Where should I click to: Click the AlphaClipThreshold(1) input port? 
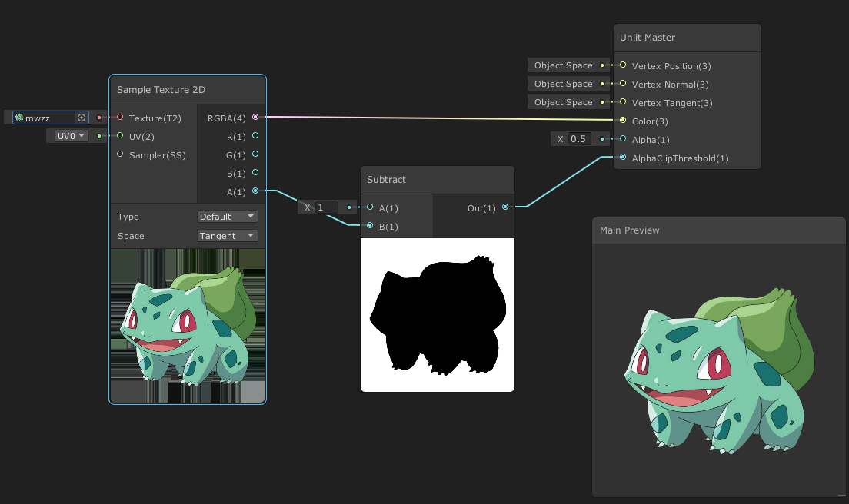click(x=623, y=157)
